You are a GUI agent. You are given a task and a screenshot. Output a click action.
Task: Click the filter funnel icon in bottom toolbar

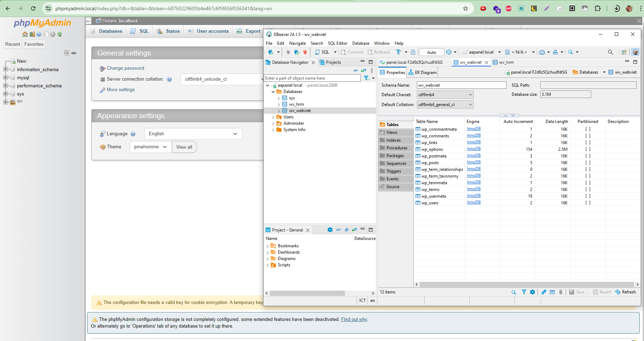point(524,292)
